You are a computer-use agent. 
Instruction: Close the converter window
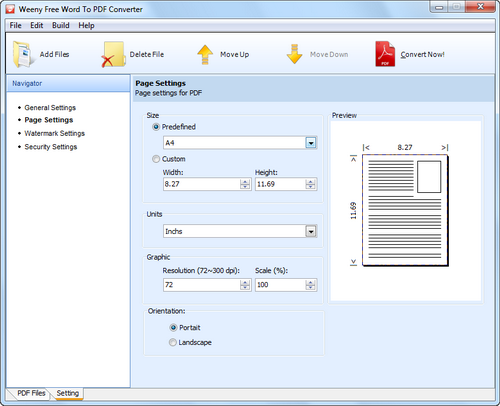(480, 7)
